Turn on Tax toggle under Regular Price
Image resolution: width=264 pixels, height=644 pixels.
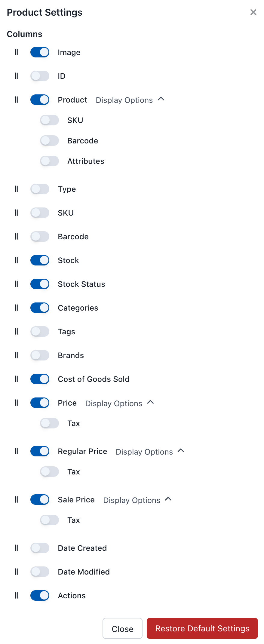click(x=49, y=472)
